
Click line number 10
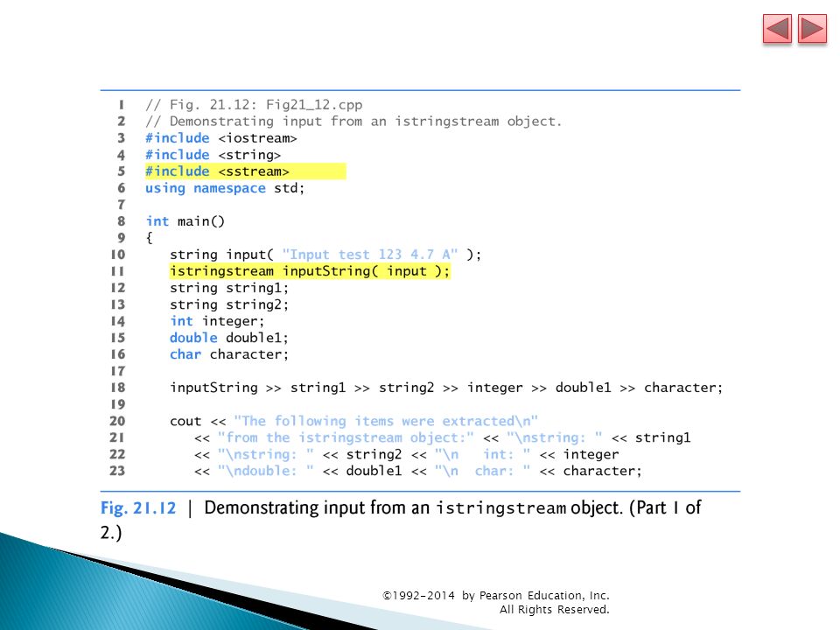117,255
